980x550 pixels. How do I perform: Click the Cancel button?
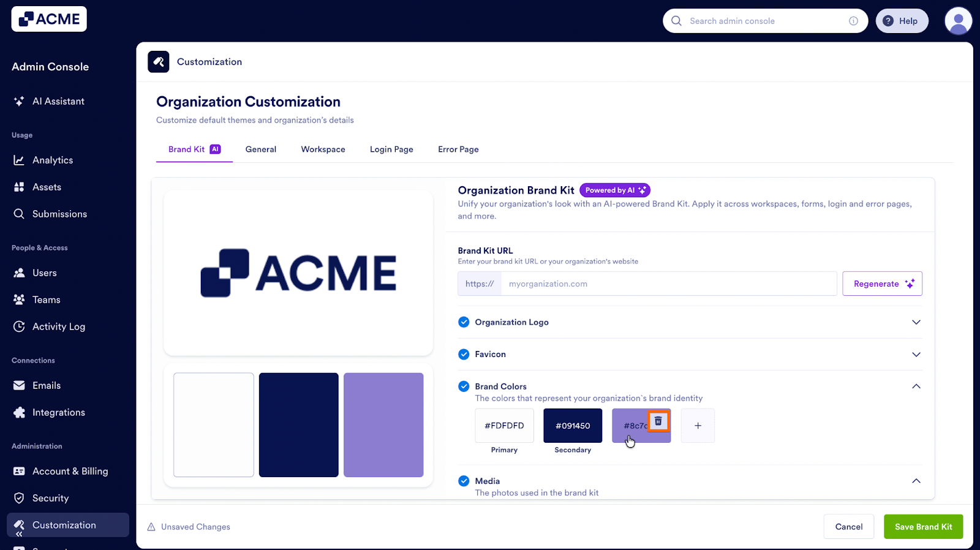tap(848, 527)
